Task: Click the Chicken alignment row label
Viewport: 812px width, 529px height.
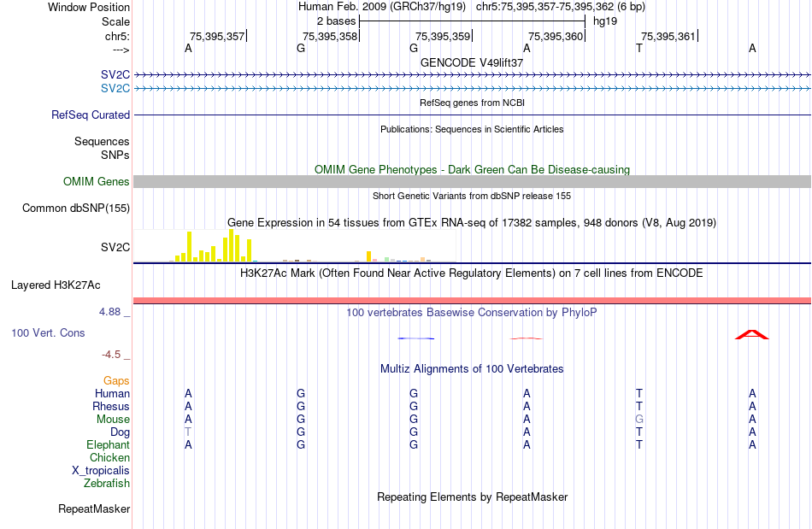Action: (109, 457)
